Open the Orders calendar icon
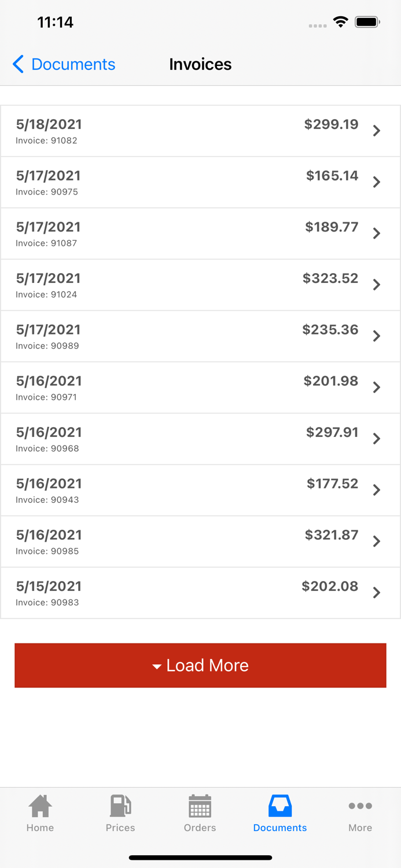 tap(200, 806)
